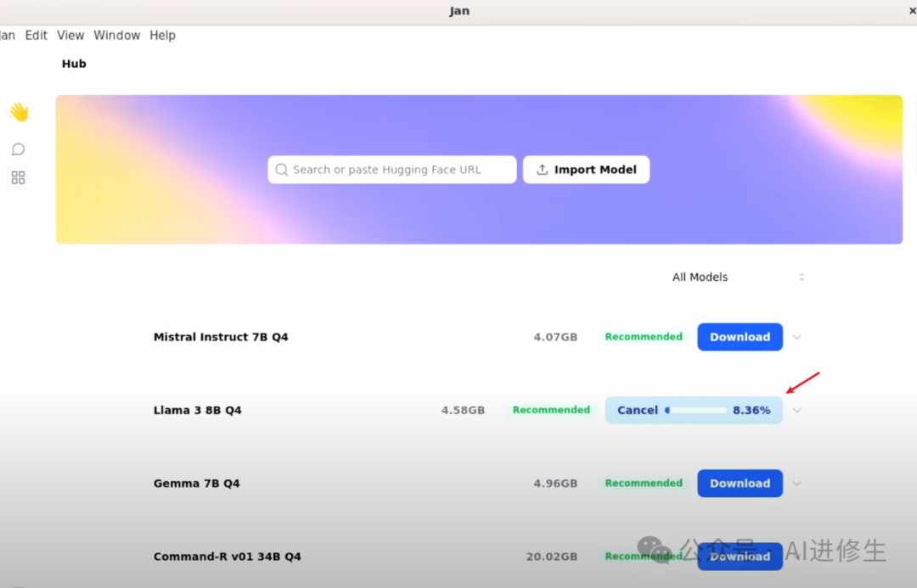This screenshot has width=917, height=588.
Task: Click the Import Model upload button
Action: 586,170
